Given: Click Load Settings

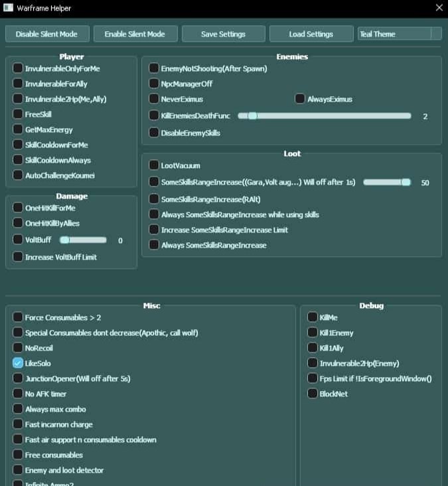Looking at the screenshot, I should [311, 34].
